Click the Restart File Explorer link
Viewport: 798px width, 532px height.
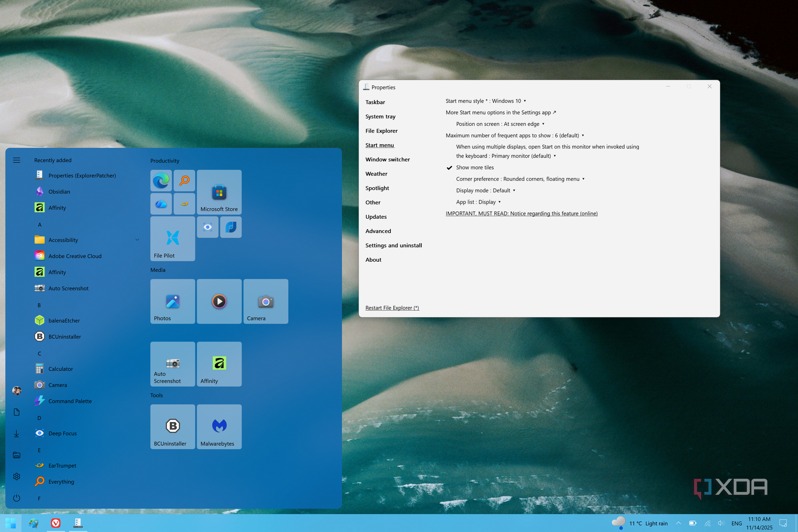tap(392, 308)
